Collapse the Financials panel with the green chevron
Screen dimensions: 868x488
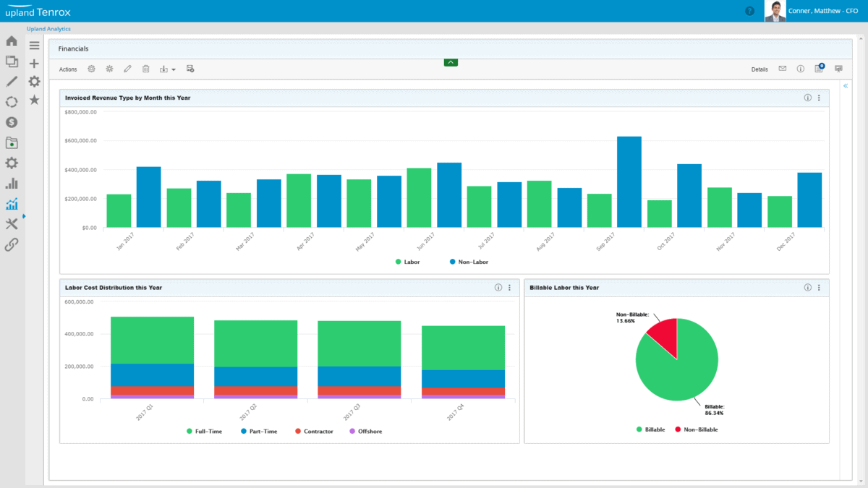(x=451, y=62)
